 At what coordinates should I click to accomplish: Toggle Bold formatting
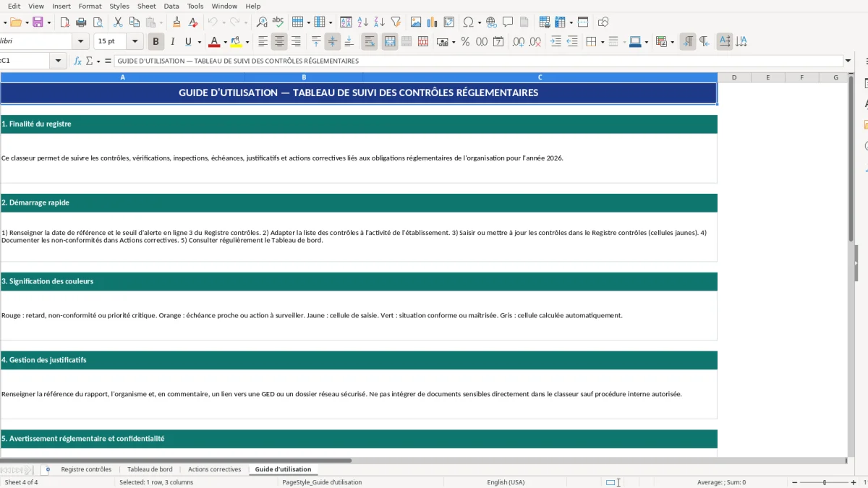(156, 42)
